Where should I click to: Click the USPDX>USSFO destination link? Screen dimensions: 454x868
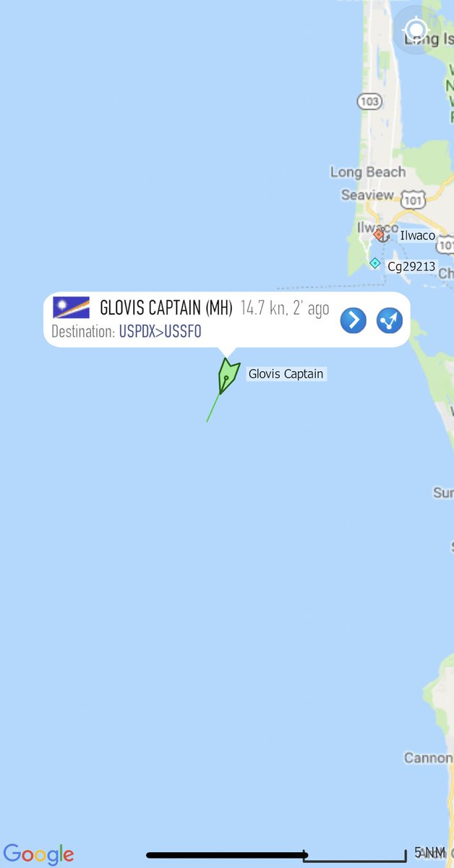tap(160, 332)
